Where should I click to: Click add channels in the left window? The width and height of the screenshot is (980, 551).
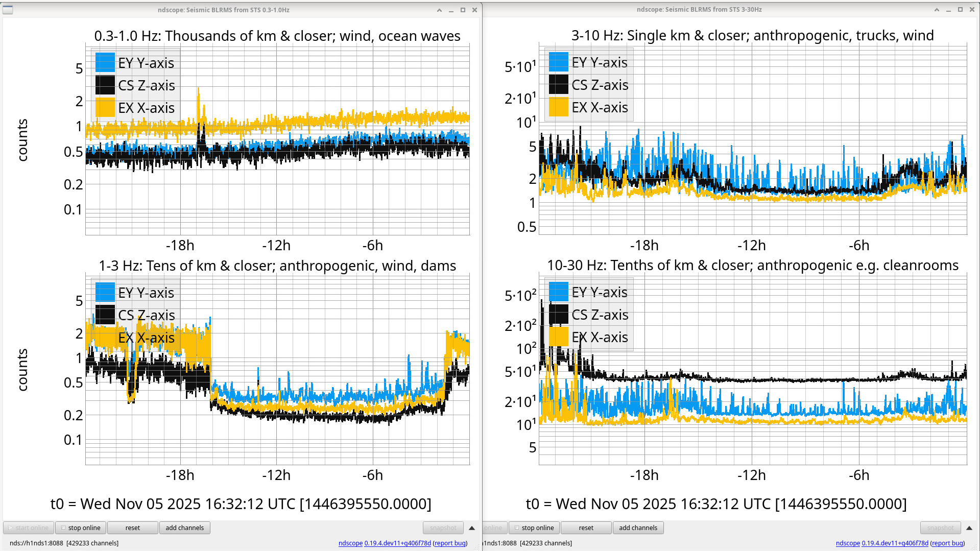184,528
